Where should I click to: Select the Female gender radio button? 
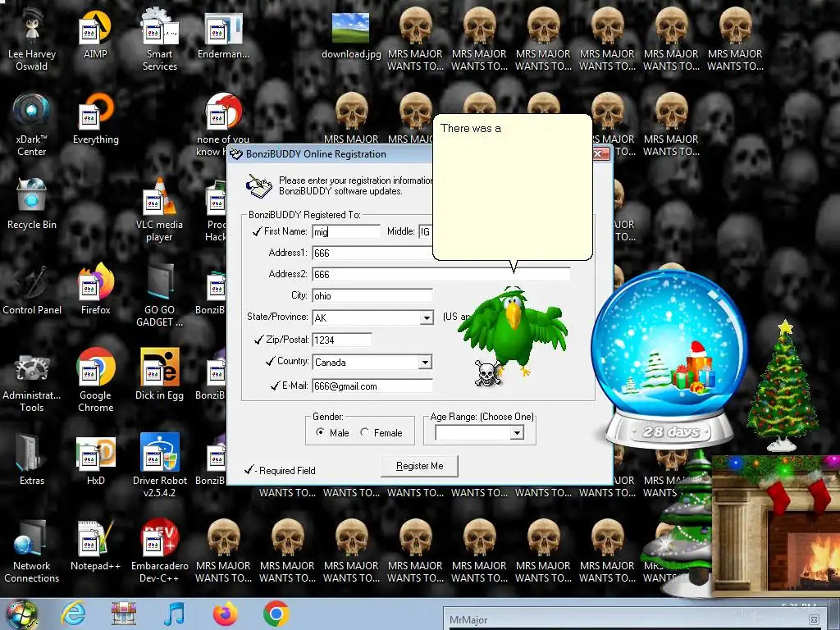coord(364,431)
